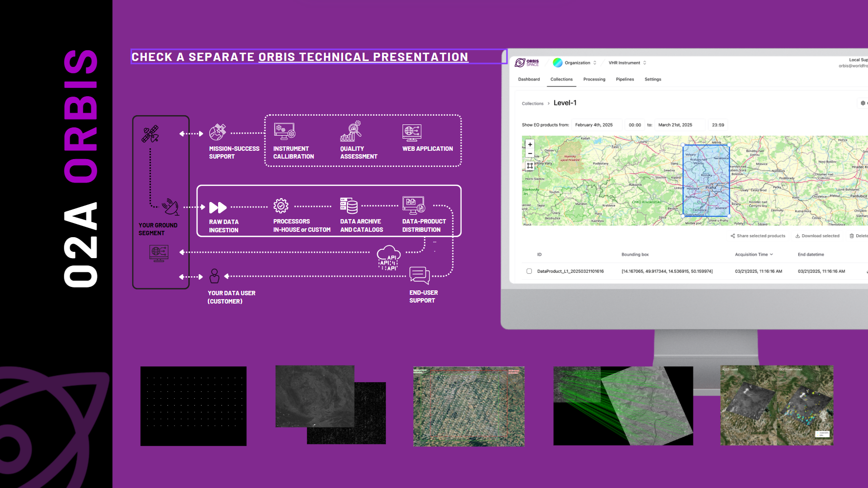
Task: Click the computer monitor icon under Your Ground Segment
Action: pyautogui.click(x=159, y=253)
